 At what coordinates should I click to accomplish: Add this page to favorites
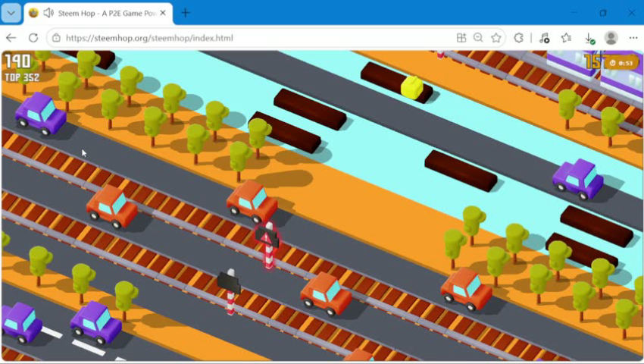[496, 38]
